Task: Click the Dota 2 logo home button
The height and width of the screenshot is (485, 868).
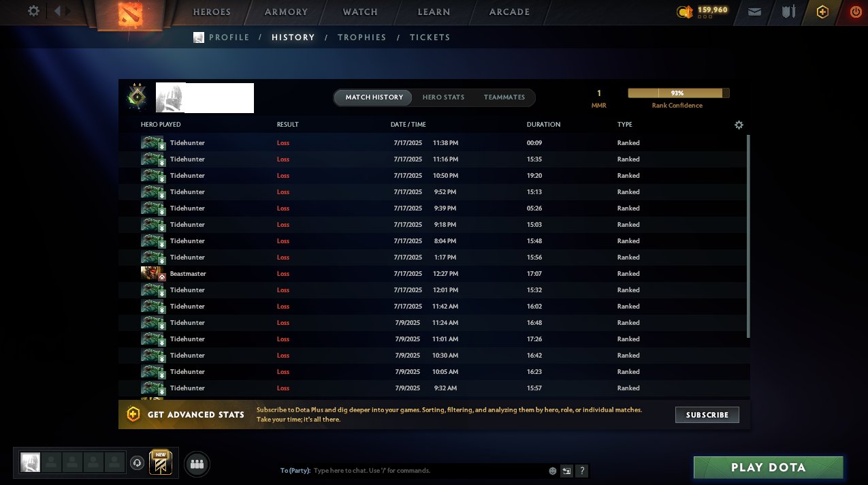Action: click(129, 14)
